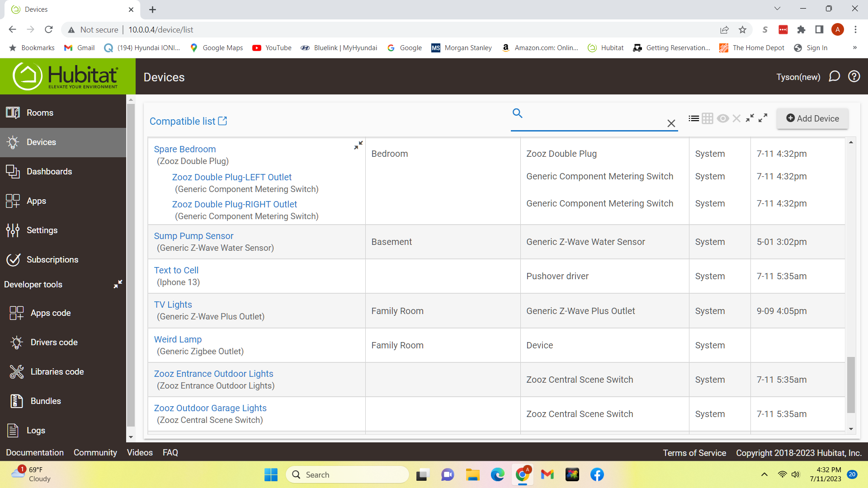Switch to list view icon
The height and width of the screenshot is (488, 868).
(x=693, y=118)
